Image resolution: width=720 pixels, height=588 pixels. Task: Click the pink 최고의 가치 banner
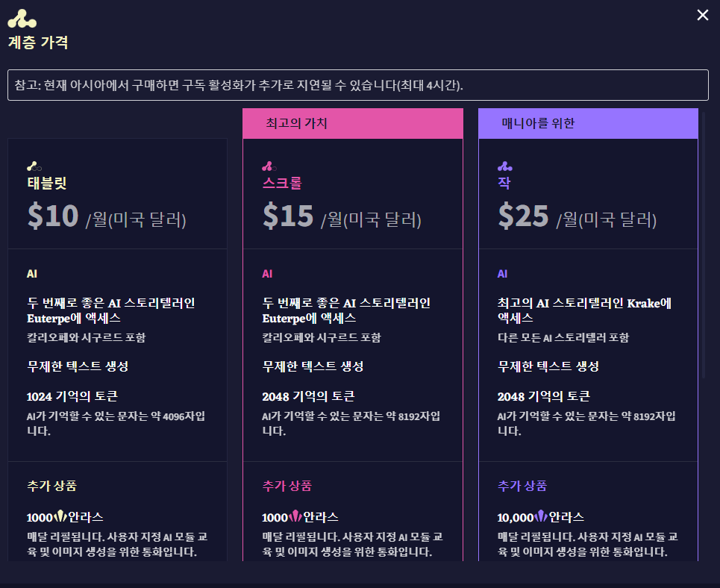352,124
